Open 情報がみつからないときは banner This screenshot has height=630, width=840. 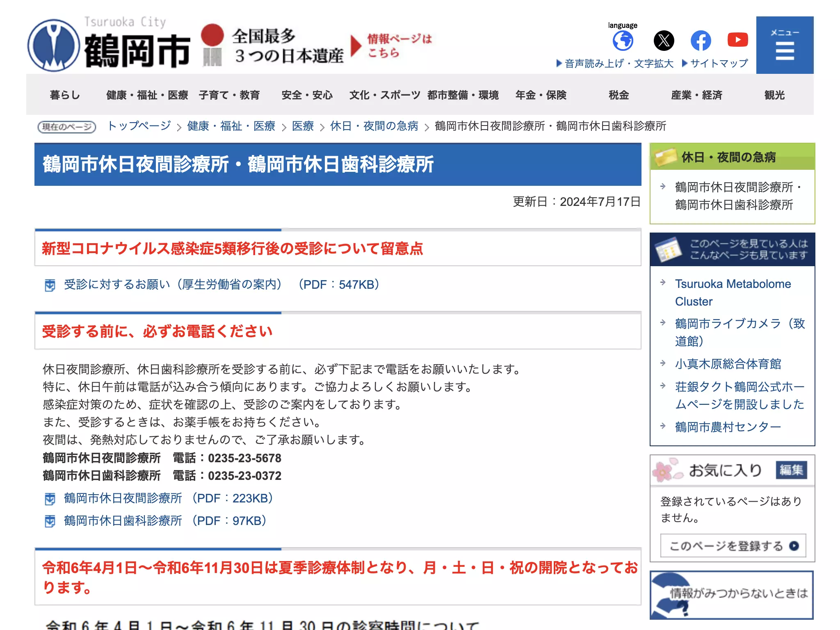pyautogui.click(x=732, y=595)
